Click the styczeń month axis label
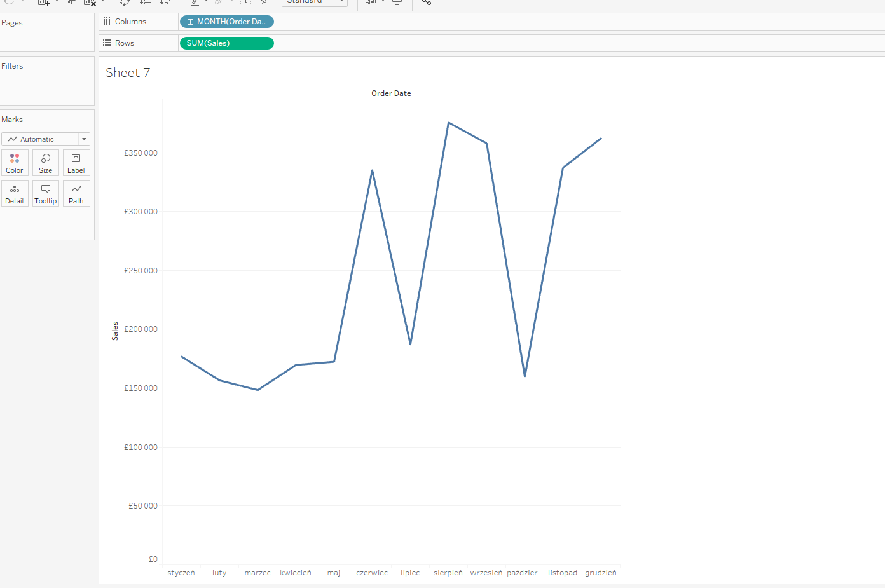 [x=181, y=573]
